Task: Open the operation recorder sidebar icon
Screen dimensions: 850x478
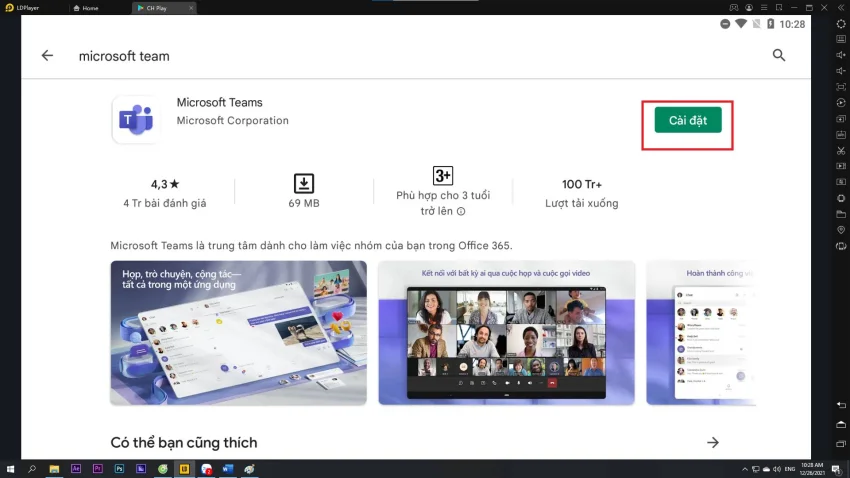Action: pyautogui.click(x=841, y=102)
